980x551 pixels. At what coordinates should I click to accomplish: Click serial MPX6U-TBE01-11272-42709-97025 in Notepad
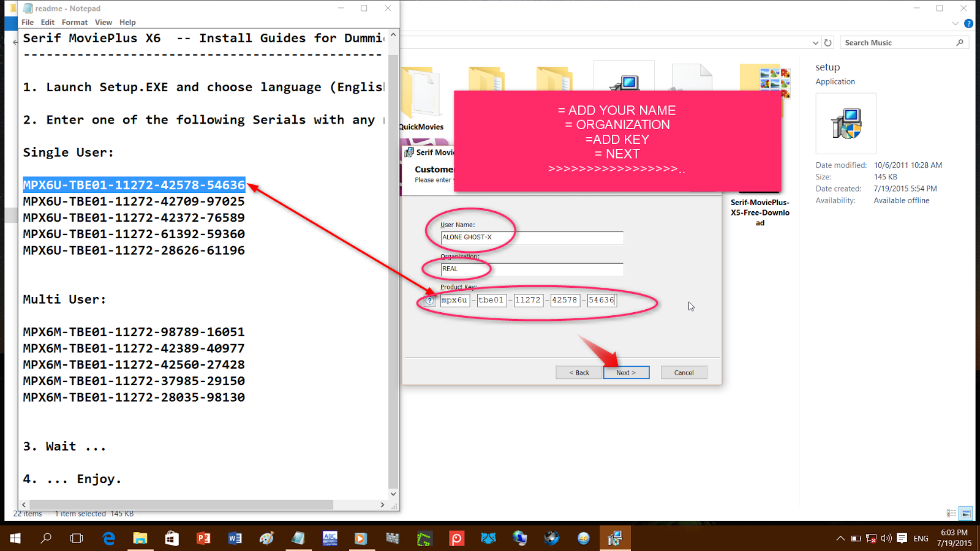[134, 201]
